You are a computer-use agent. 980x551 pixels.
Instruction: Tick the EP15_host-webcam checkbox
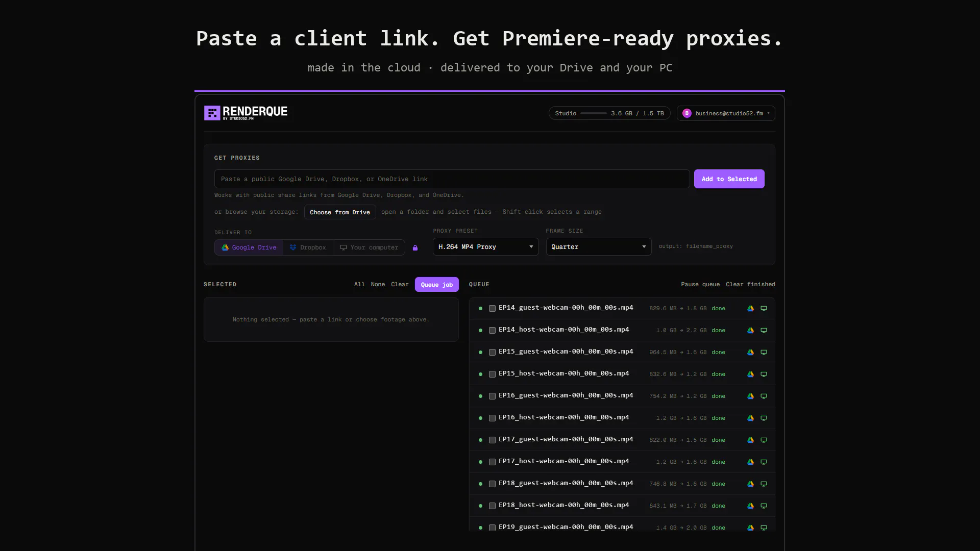492,374
